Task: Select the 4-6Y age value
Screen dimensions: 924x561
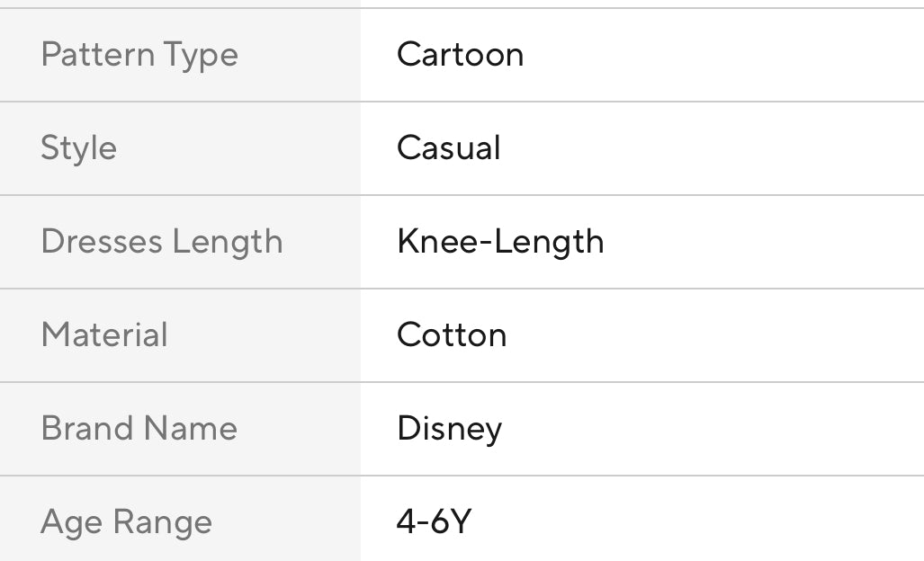Action: pyautogui.click(x=434, y=522)
